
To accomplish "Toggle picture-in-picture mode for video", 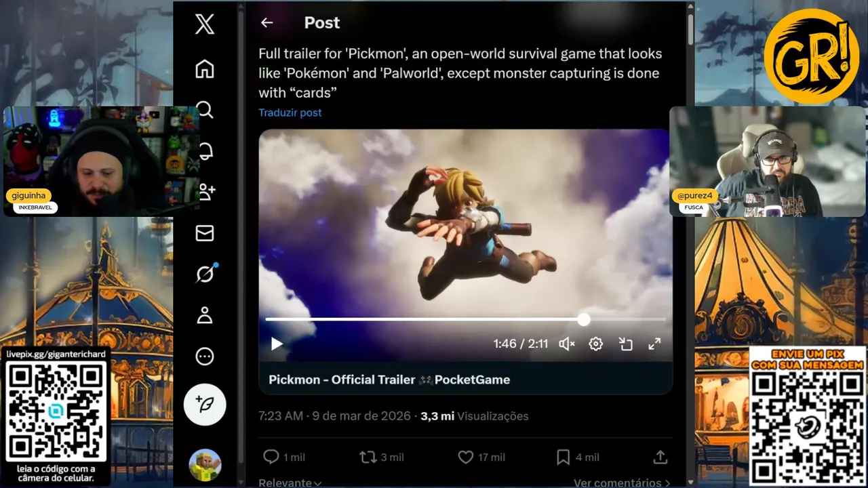I will [x=625, y=344].
